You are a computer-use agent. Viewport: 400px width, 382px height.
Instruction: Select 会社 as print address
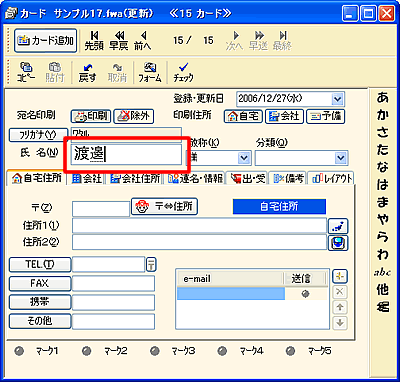click(x=284, y=116)
